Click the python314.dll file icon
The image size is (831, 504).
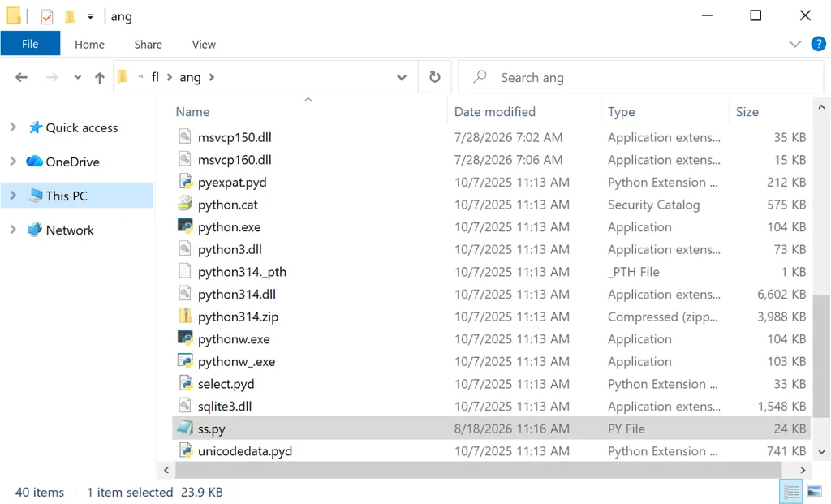[x=184, y=294]
